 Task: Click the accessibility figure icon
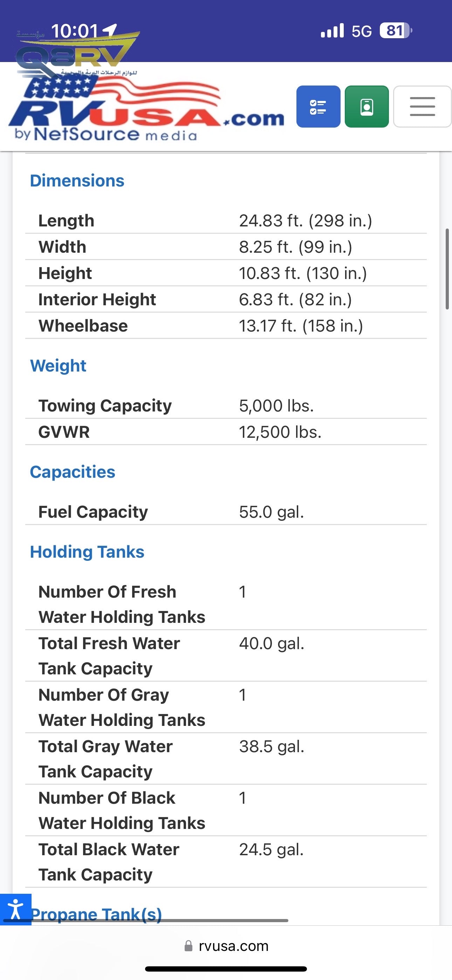pyautogui.click(x=15, y=909)
